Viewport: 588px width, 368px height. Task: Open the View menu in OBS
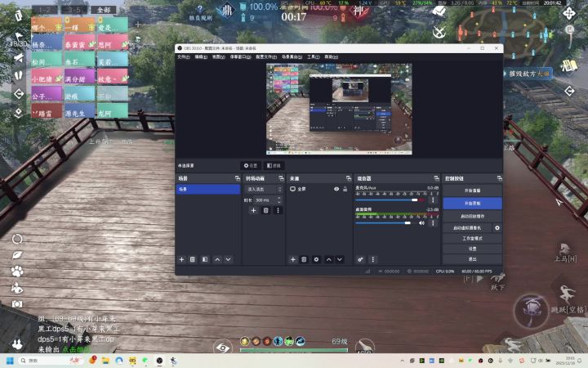[219, 57]
